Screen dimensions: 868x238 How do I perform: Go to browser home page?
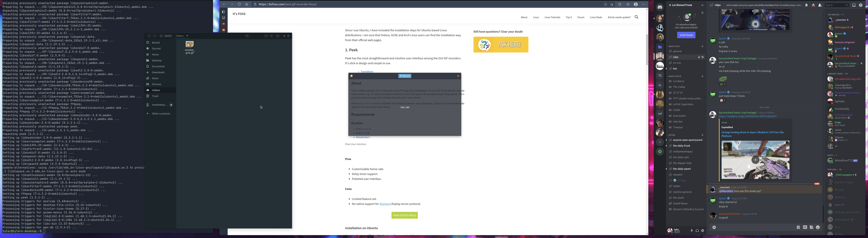click(247, 4)
